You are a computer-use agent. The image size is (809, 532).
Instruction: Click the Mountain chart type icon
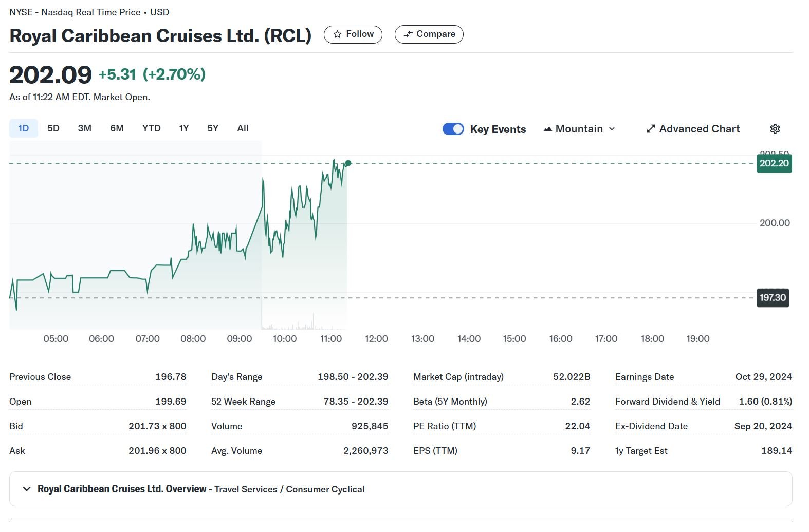(x=548, y=129)
